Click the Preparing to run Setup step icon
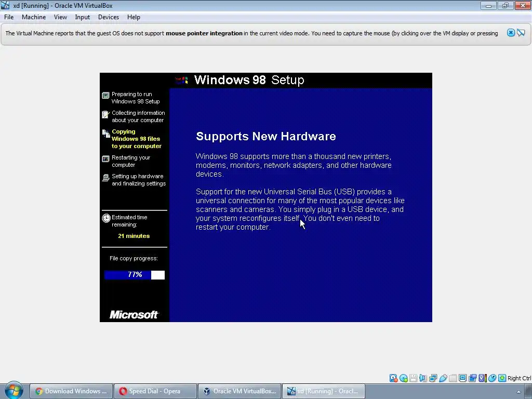532x399 pixels. pos(106,96)
